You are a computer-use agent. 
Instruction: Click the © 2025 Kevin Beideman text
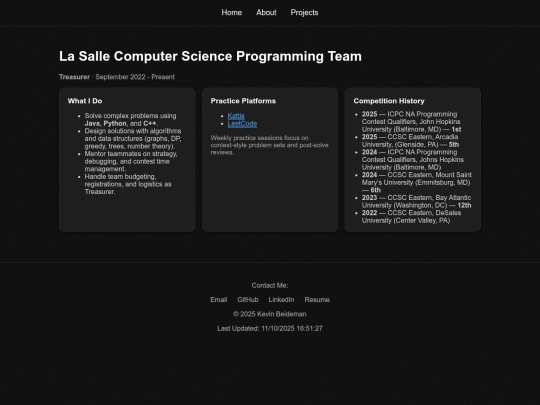click(x=270, y=314)
